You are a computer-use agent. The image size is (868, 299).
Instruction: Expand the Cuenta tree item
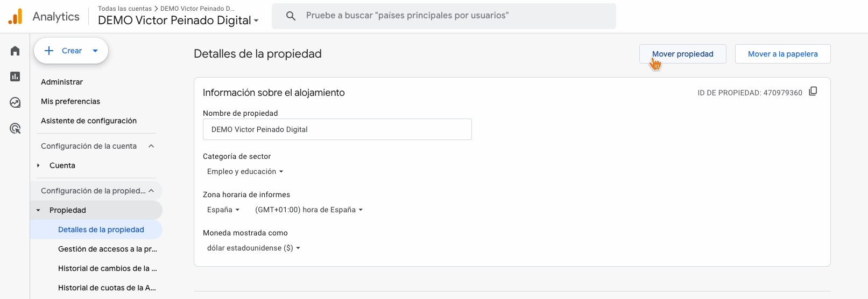38,165
